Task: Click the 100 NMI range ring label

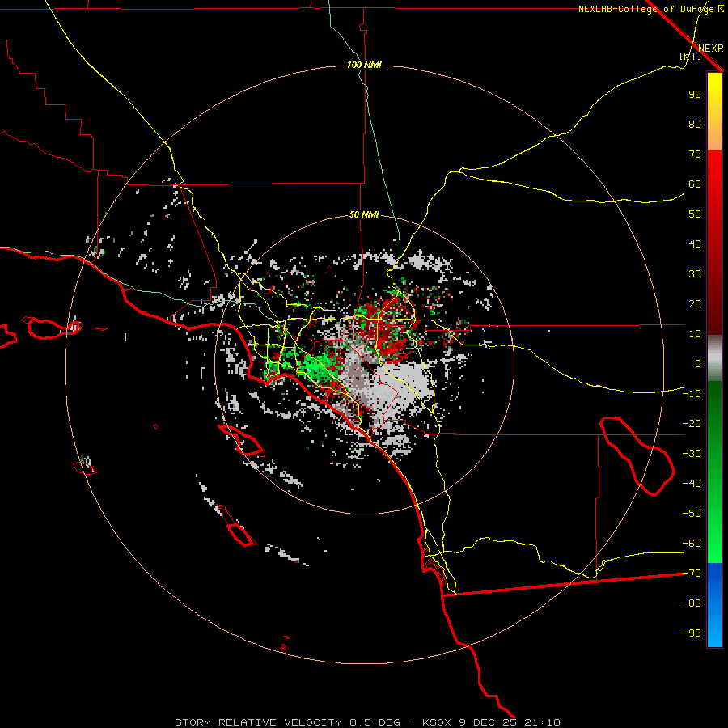Action: click(364, 65)
